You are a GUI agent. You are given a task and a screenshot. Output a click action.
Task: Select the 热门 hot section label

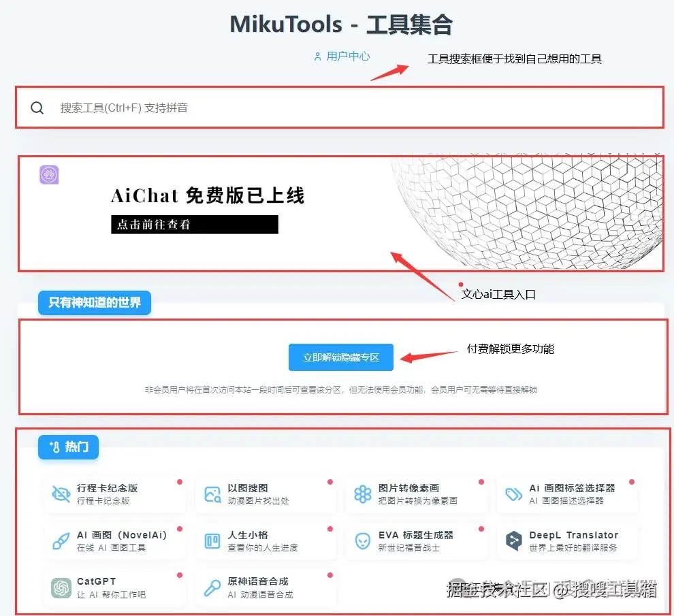68,447
